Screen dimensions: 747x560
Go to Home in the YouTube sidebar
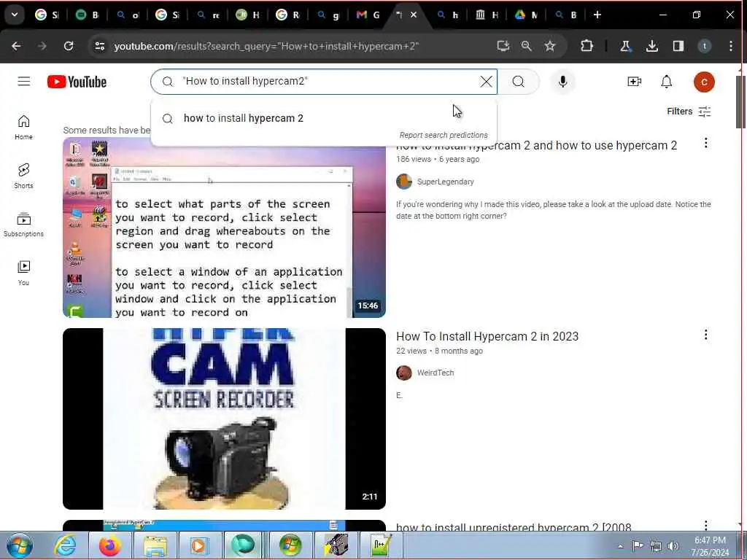point(23,127)
